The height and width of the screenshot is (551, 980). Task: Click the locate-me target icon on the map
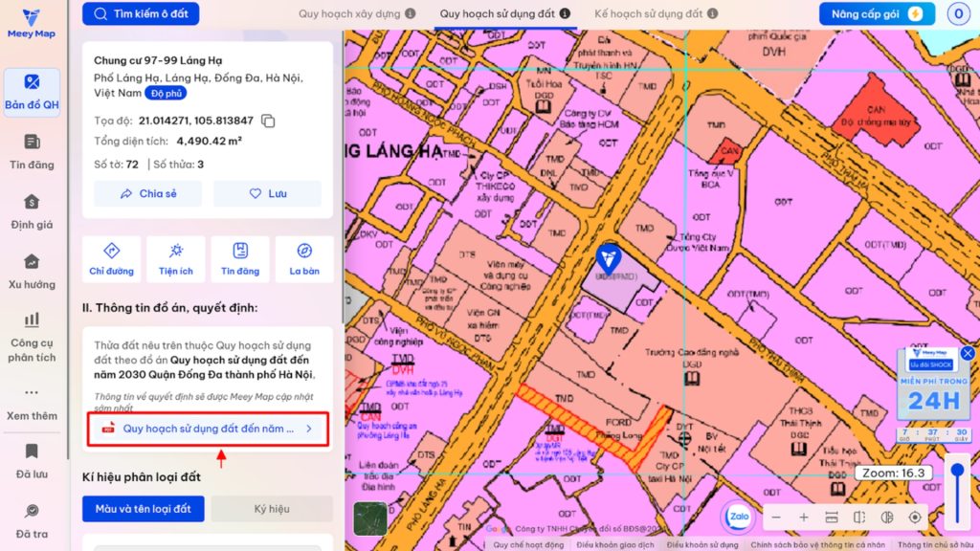[915, 518]
